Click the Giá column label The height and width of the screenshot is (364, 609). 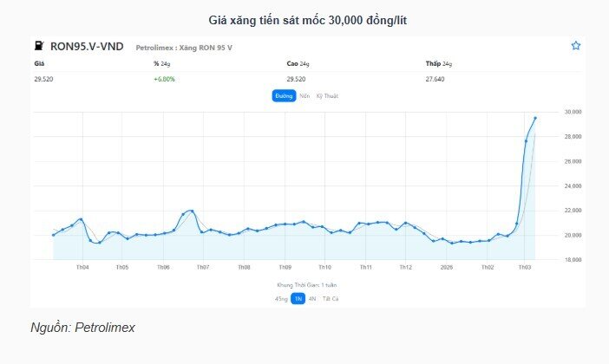pyautogui.click(x=39, y=63)
